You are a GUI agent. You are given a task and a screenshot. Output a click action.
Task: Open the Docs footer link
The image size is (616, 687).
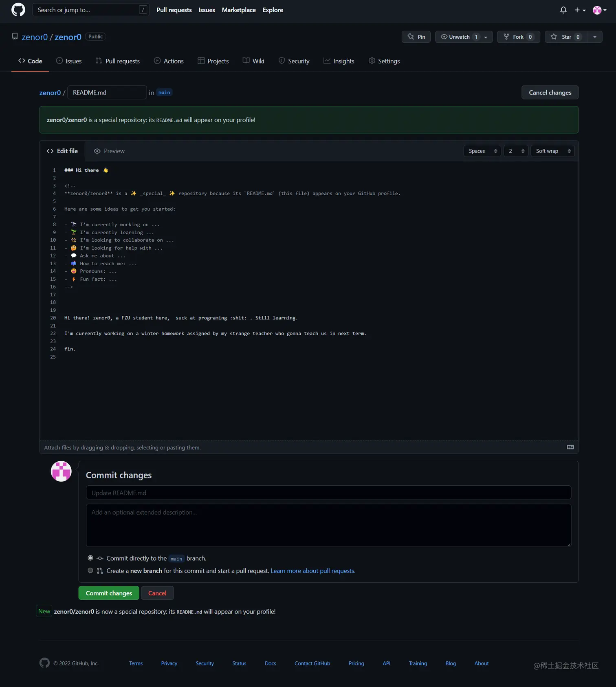[271, 663]
